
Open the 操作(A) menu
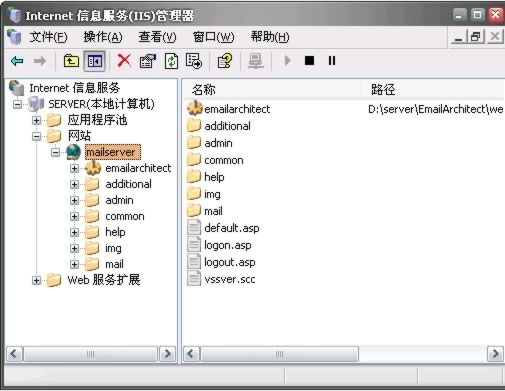pos(103,37)
